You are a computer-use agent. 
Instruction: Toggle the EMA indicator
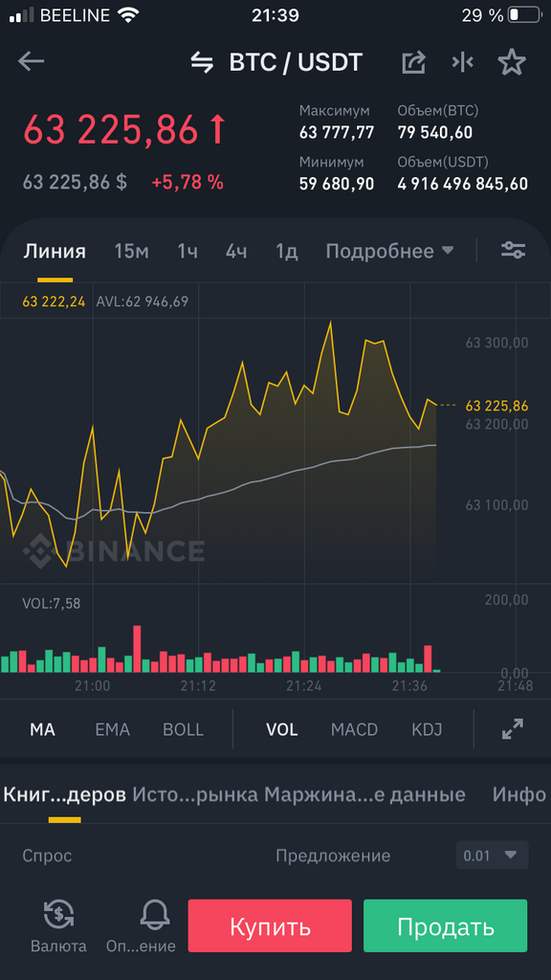pos(113,729)
